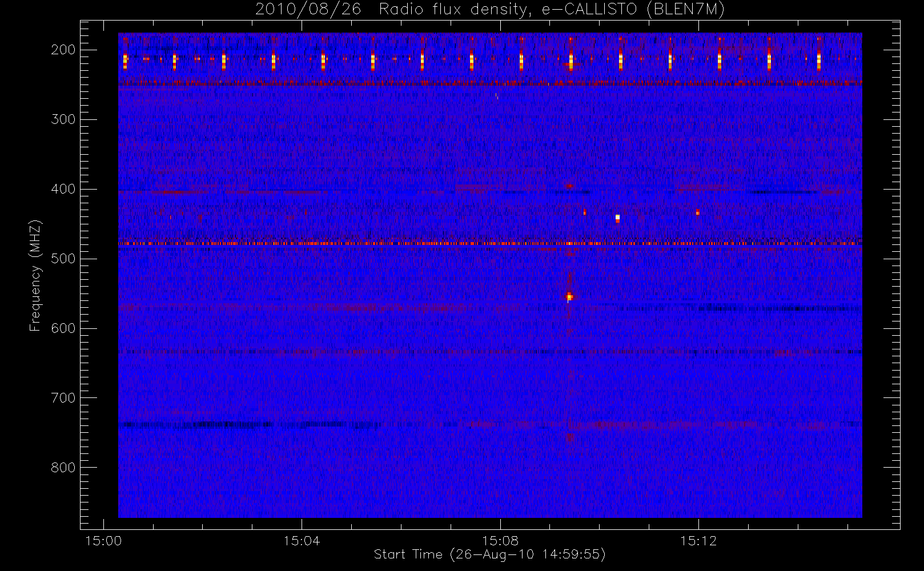Select the 600 frequency tick label
The image size is (924, 571).
click(63, 328)
